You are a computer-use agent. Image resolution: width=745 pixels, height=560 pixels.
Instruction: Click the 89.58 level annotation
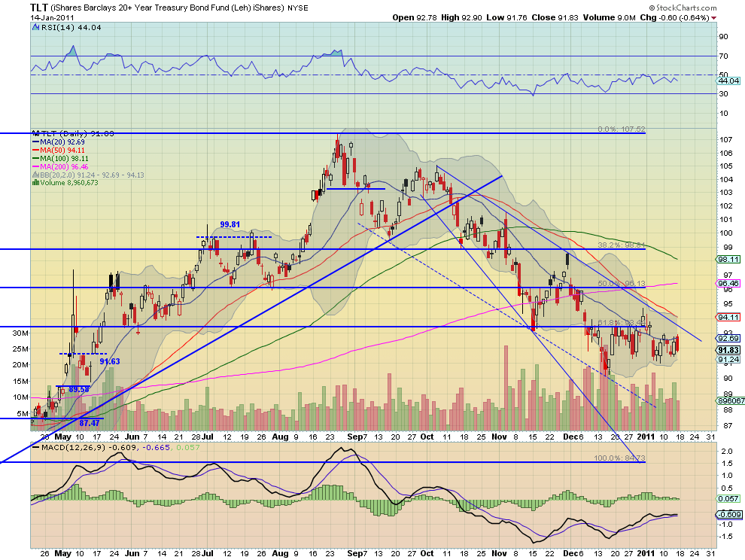79,389
